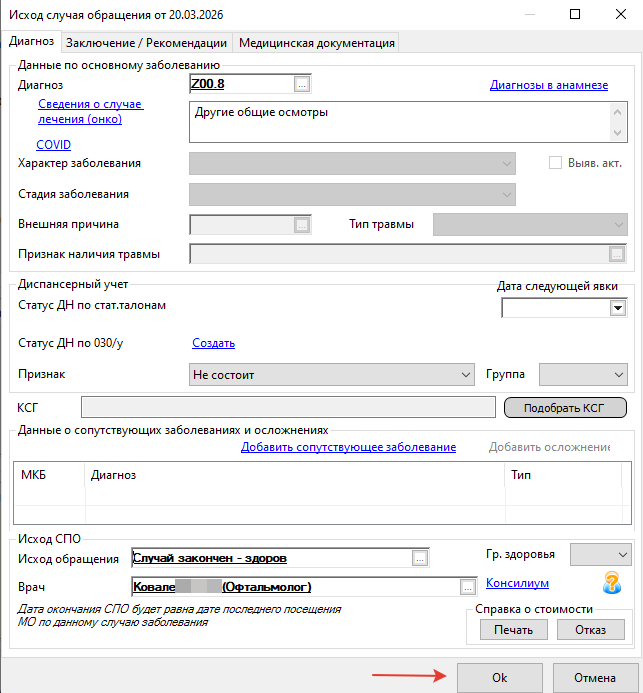The height and width of the screenshot is (693, 643).
Task: Open the Диагнозы в анамнезе link
Action: point(549,85)
